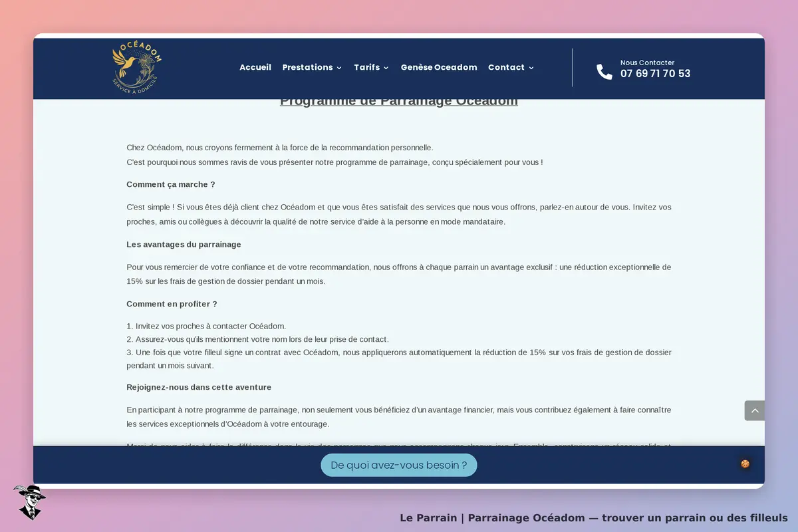
Task: Click the back-to-top arrow button
Action: pos(755,410)
